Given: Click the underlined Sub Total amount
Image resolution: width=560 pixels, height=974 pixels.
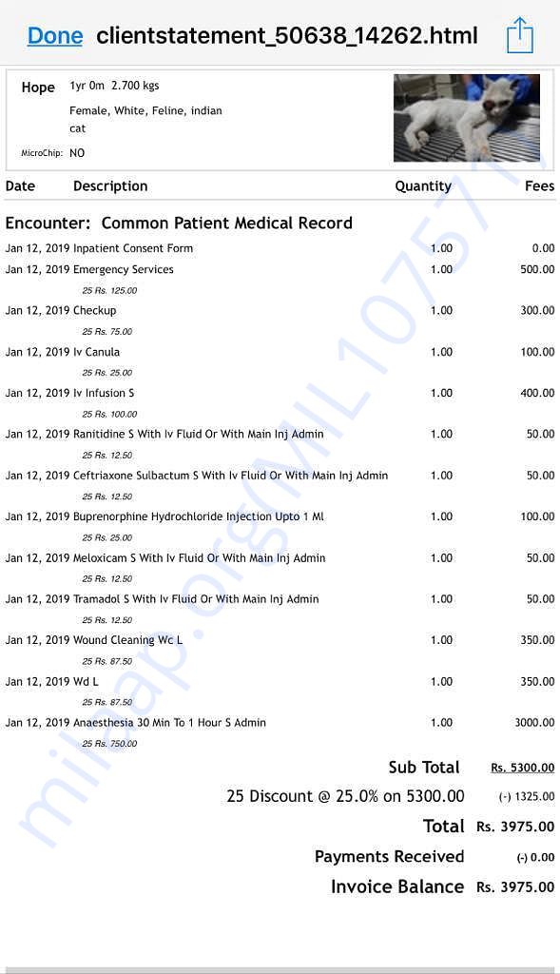Looking at the screenshot, I should 522,768.
